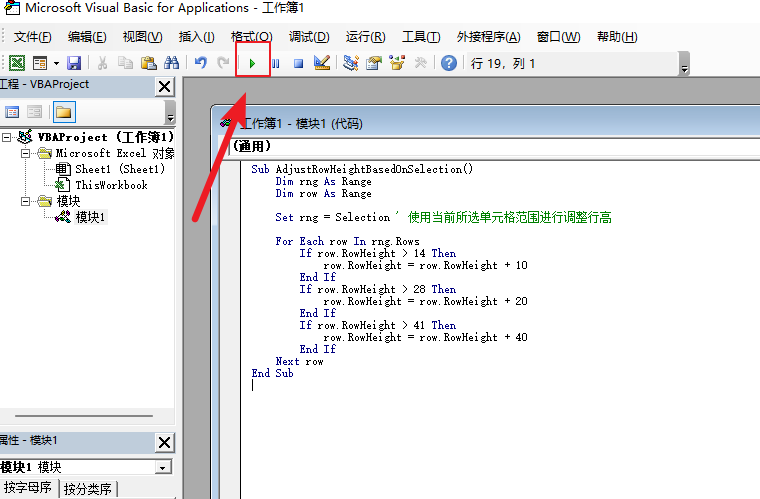The height and width of the screenshot is (499, 760).
Task: Open the 插入(I) menu
Action: (196, 37)
